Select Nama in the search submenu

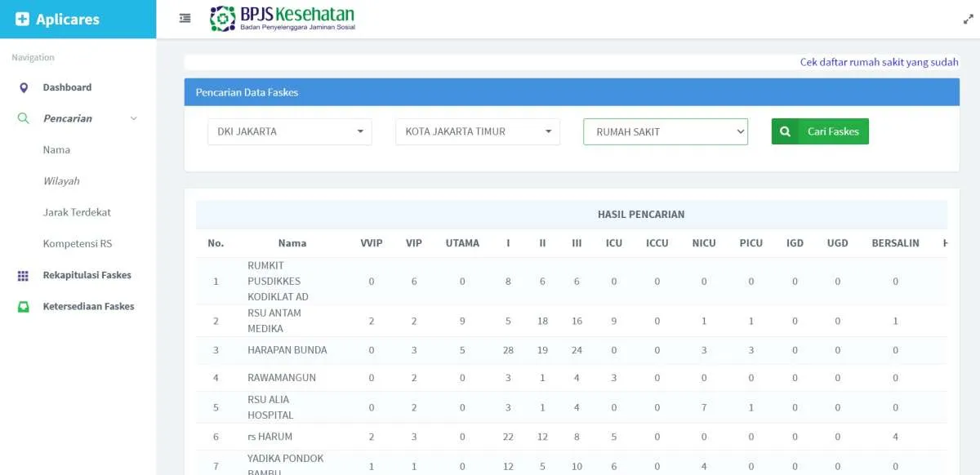click(x=56, y=150)
